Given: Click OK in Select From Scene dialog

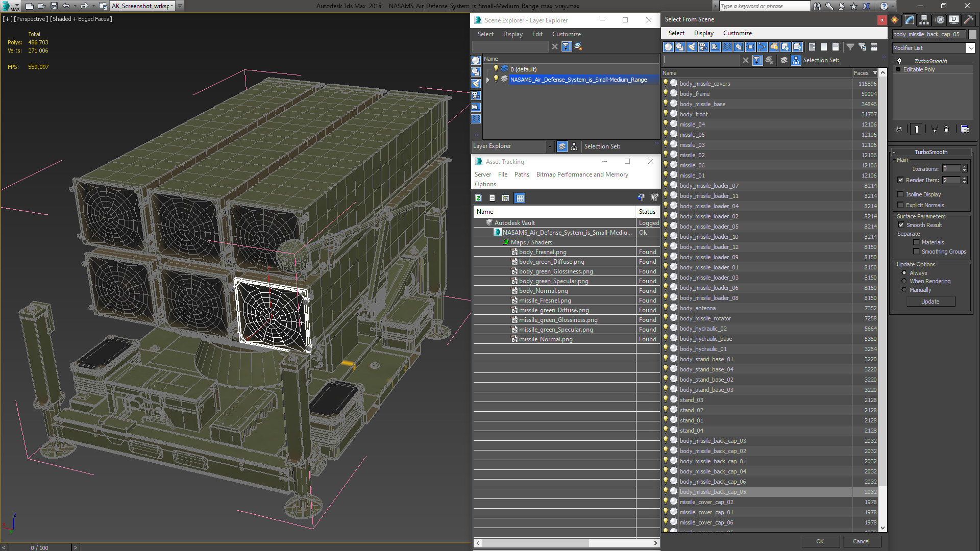Looking at the screenshot, I should pyautogui.click(x=820, y=541).
